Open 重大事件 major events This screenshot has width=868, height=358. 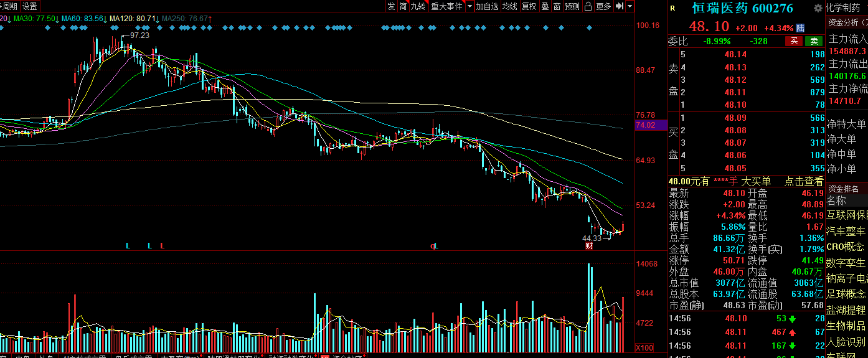447,6
